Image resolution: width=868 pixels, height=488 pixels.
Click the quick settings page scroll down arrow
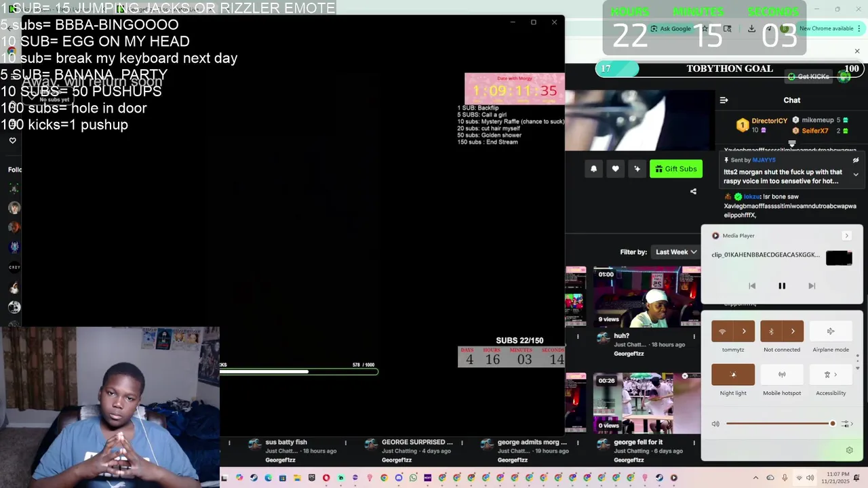857,368
